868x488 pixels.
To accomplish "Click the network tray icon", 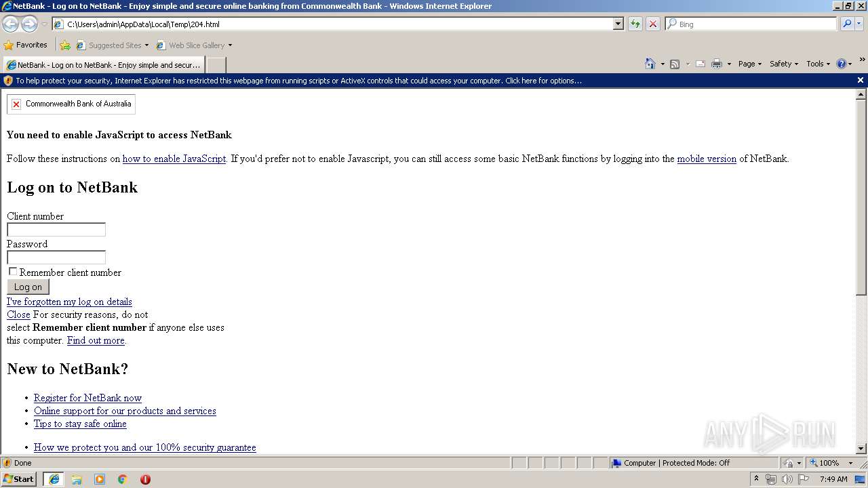I will click(770, 479).
